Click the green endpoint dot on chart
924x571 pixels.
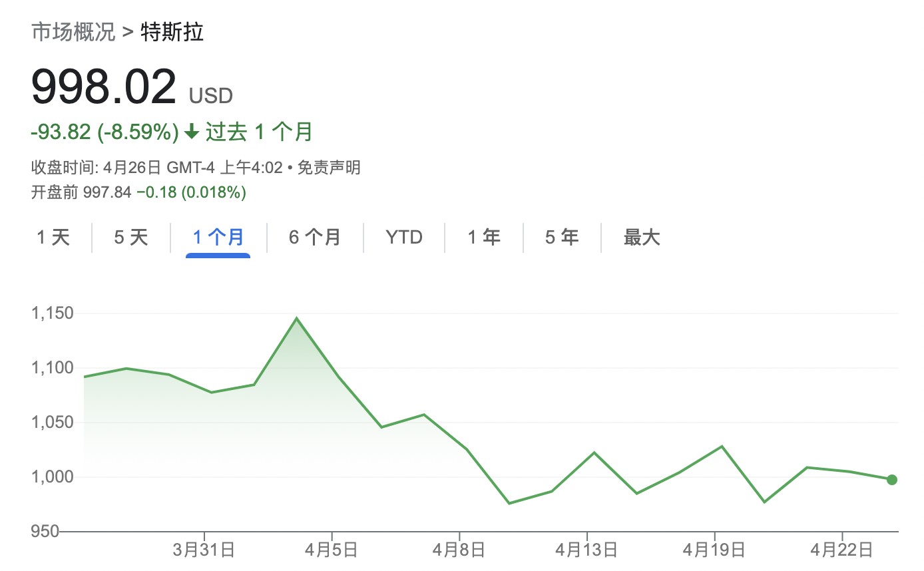892,480
